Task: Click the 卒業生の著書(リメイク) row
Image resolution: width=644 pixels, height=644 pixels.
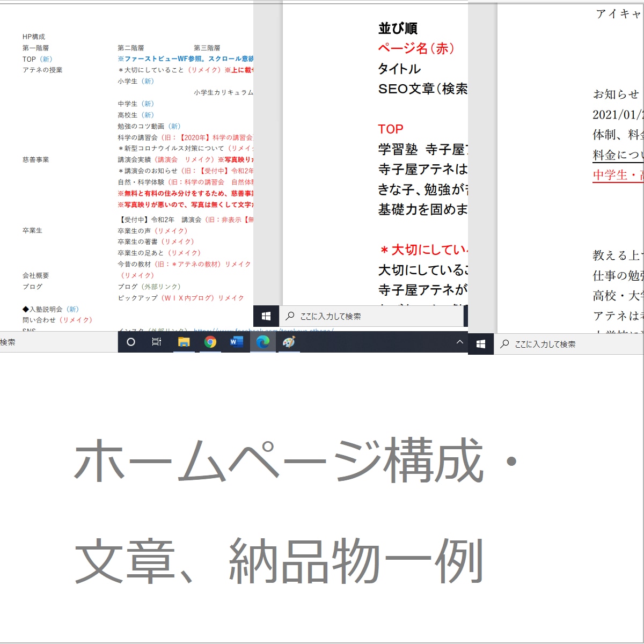Action: coord(156,241)
